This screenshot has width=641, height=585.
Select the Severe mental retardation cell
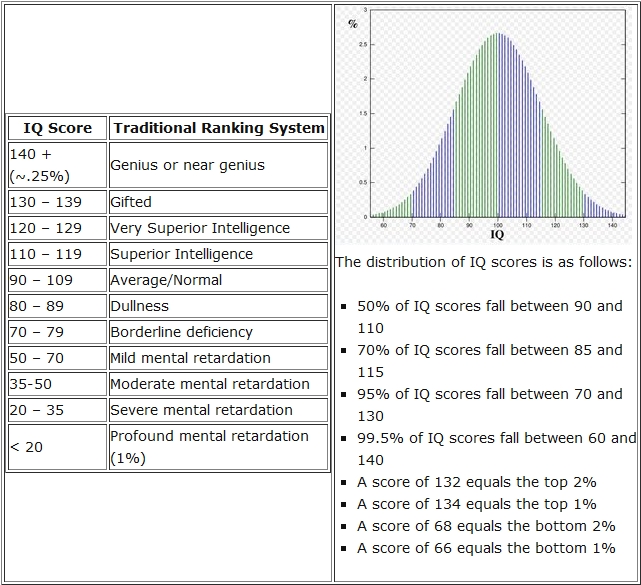point(219,410)
